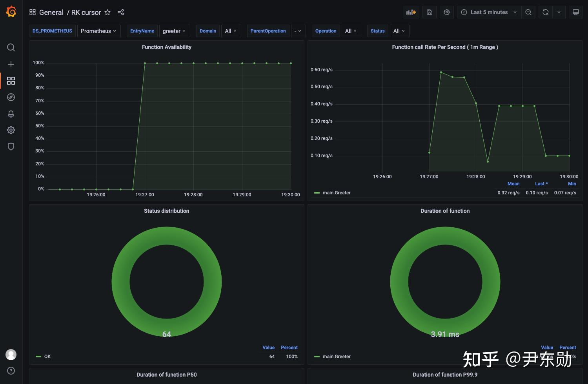588x384 pixels.
Task: Open the Alerting bell icon
Action: click(x=11, y=114)
